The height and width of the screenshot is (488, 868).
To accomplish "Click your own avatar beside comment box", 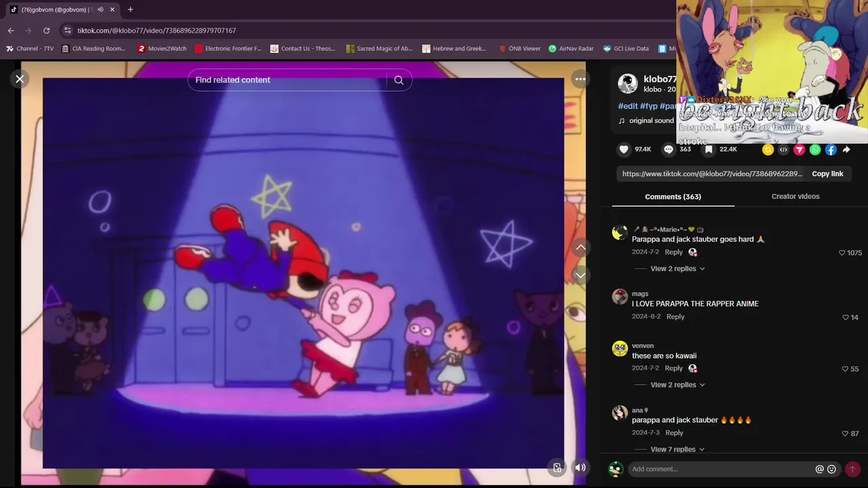I will [616, 469].
